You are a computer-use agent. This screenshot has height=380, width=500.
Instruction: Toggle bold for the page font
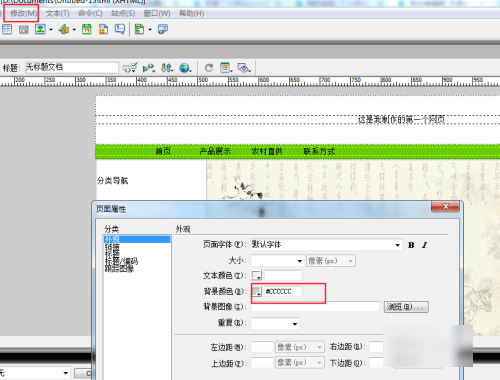(x=411, y=245)
